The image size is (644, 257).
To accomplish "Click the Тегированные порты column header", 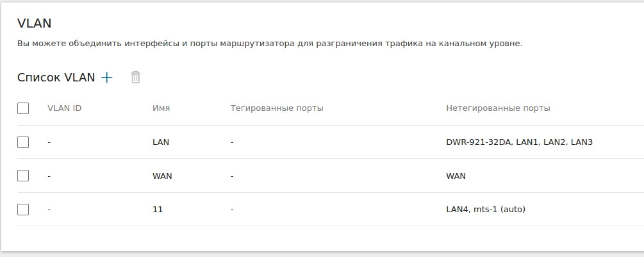I will pyautogui.click(x=277, y=108).
